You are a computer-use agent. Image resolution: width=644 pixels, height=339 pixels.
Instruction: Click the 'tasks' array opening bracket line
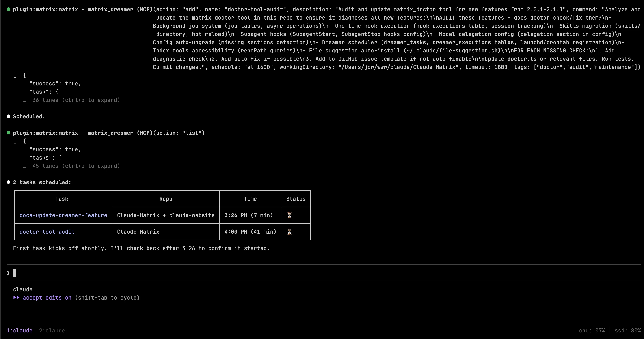[45, 158]
